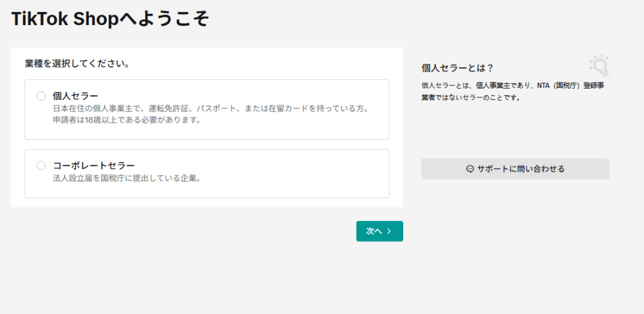Click the 個人セラー option title text
This screenshot has width=644, height=314.
coord(75,96)
